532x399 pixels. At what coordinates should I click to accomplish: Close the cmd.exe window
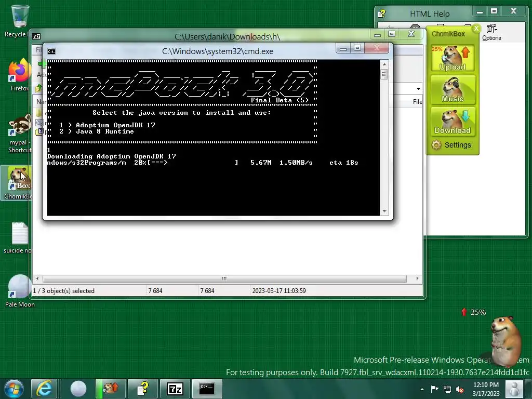[x=377, y=48]
